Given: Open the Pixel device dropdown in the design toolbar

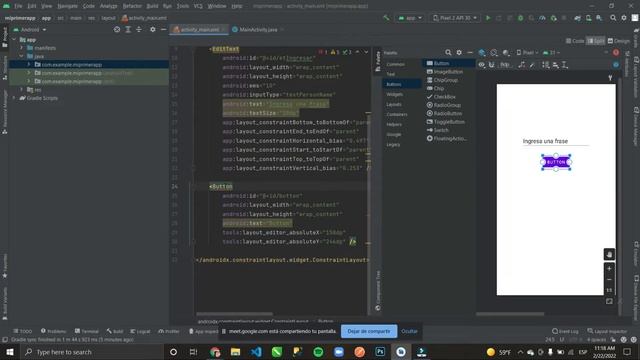Looking at the screenshot, I should point(527,53).
